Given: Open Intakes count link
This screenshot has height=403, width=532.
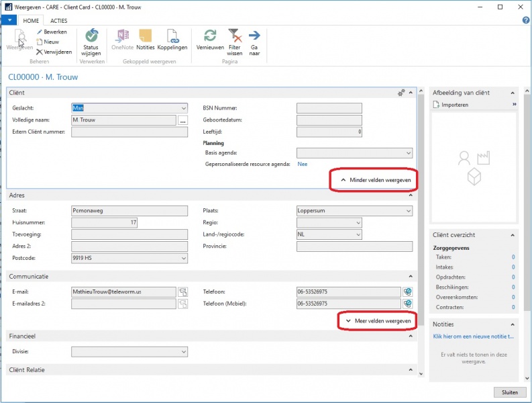Looking at the screenshot, I should point(513,267).
